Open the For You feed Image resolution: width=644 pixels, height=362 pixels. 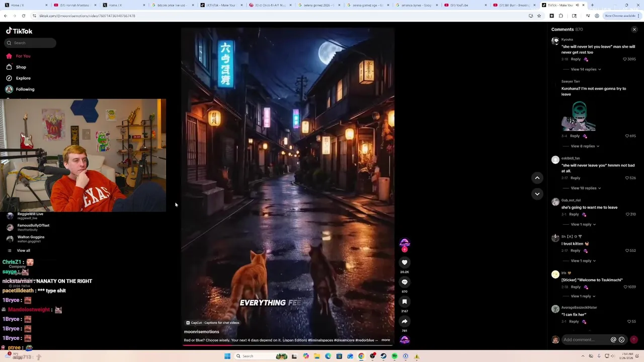18,56
